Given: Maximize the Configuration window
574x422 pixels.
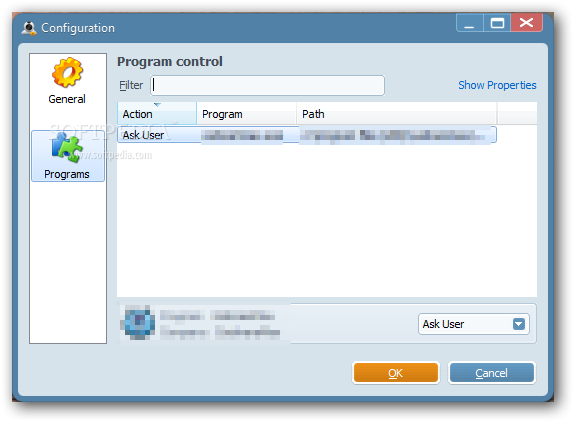Looking at the screenshot, I should pyautogui.click(x=497, y=23).
